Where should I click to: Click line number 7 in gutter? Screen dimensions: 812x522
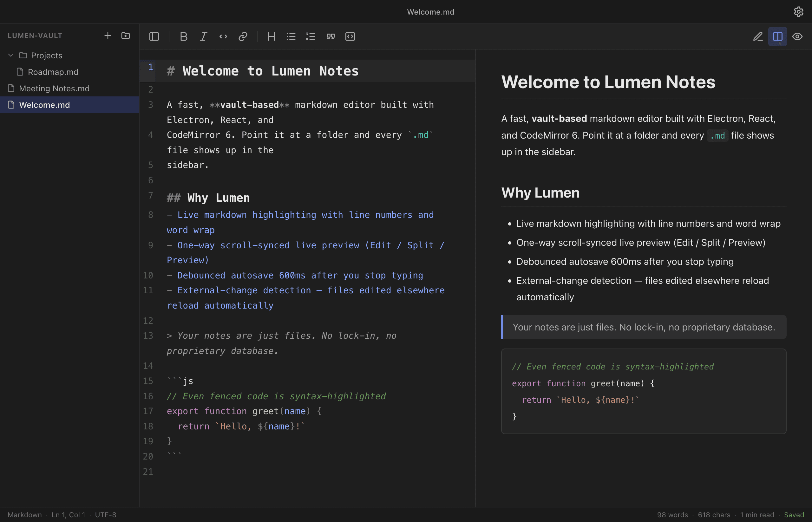(x=151, y=196)
